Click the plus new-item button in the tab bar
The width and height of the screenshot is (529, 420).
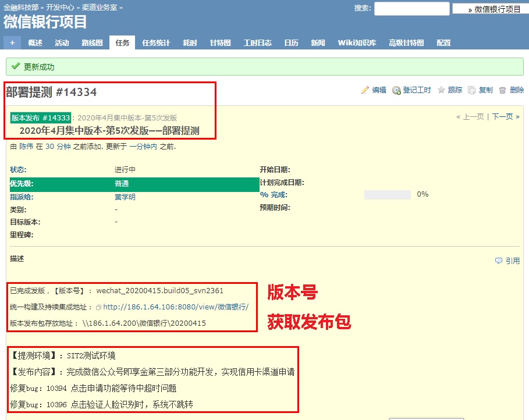coord(12,43)
